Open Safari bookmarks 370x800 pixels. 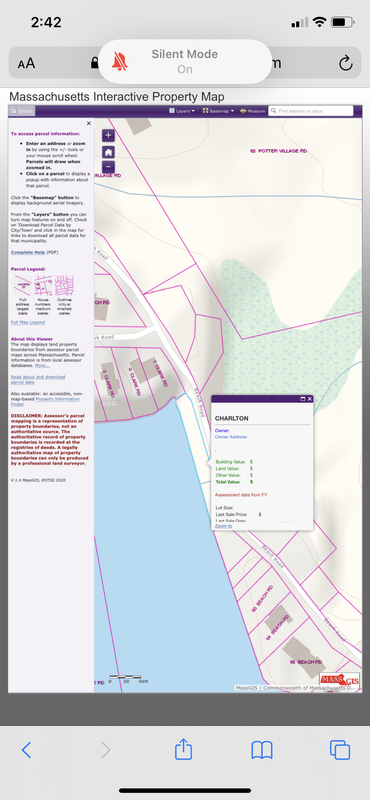pos(262,750)
